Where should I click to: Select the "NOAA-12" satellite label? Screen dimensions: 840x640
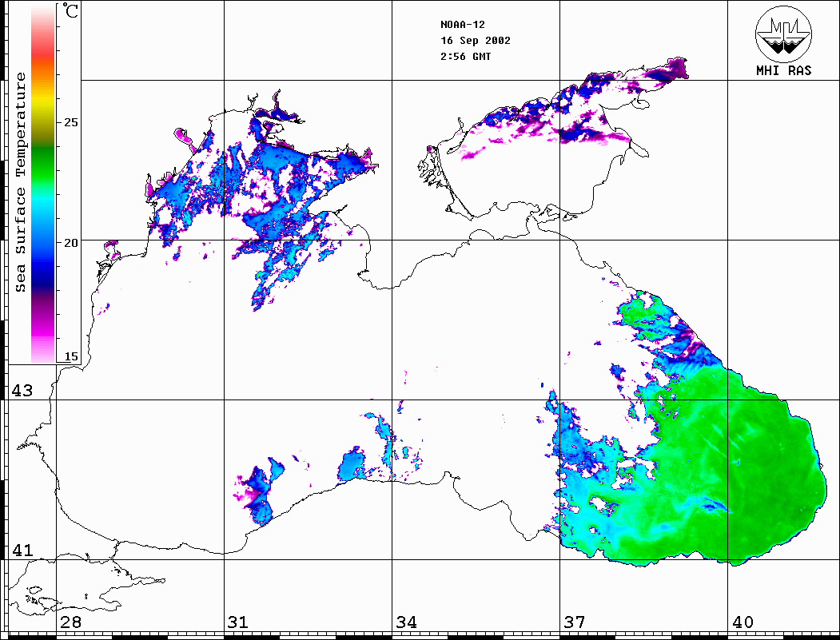[462, 25]
